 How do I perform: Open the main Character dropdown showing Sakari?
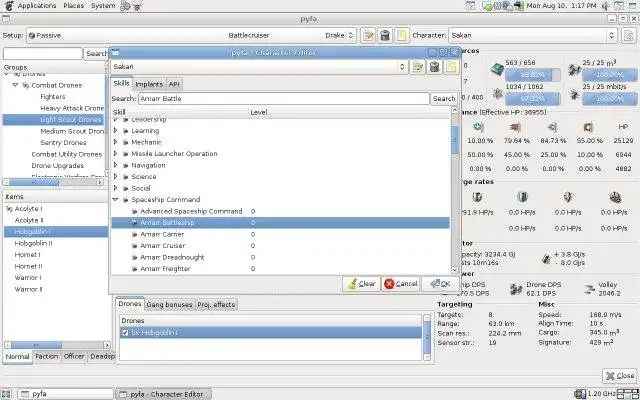tap(533, 36)
